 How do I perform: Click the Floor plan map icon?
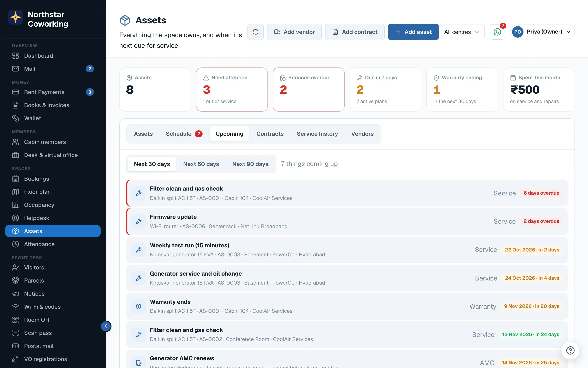point(16,192)
